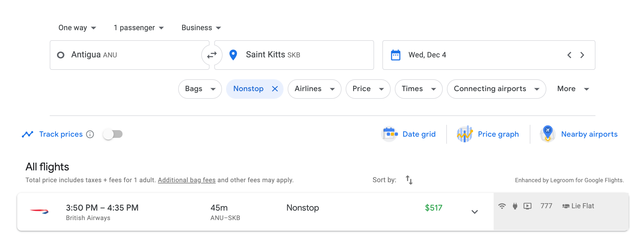
Task: Show Nearby airports options
Action: 579,134
